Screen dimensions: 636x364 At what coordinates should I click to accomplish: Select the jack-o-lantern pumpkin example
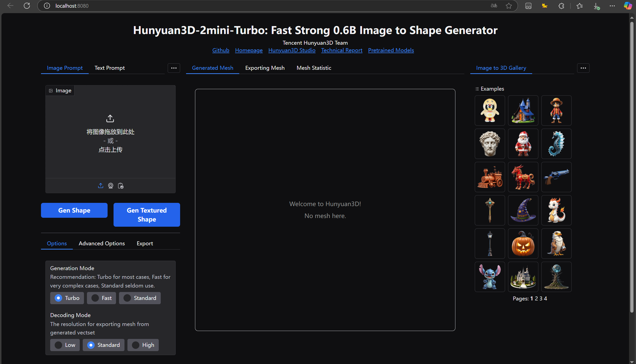tap(523, 244)
